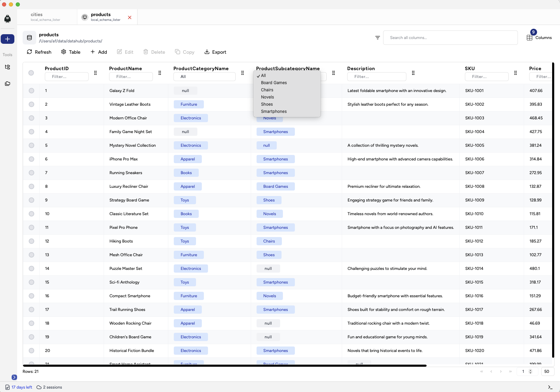Open Table settings via the gear icon
Image resolution: width=560 pixels, height=392 pixels.
pyautogui.click(x=64, y=52)
